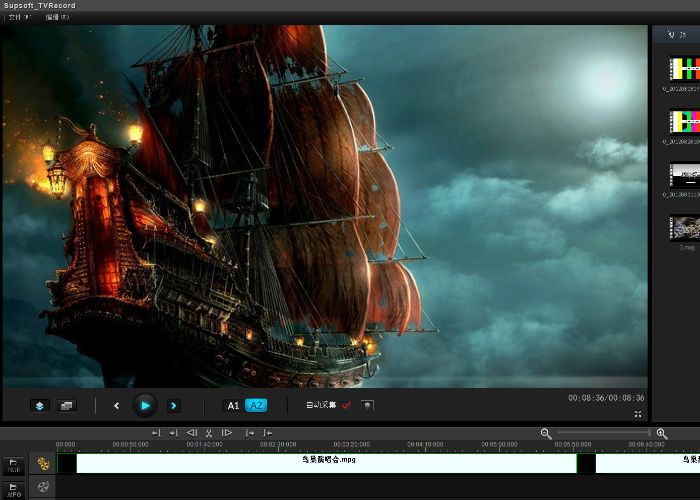The height and width of the screenshot is (500, 700).
Task: Select the scissors cut tool
Action: (x=209, y=433)
